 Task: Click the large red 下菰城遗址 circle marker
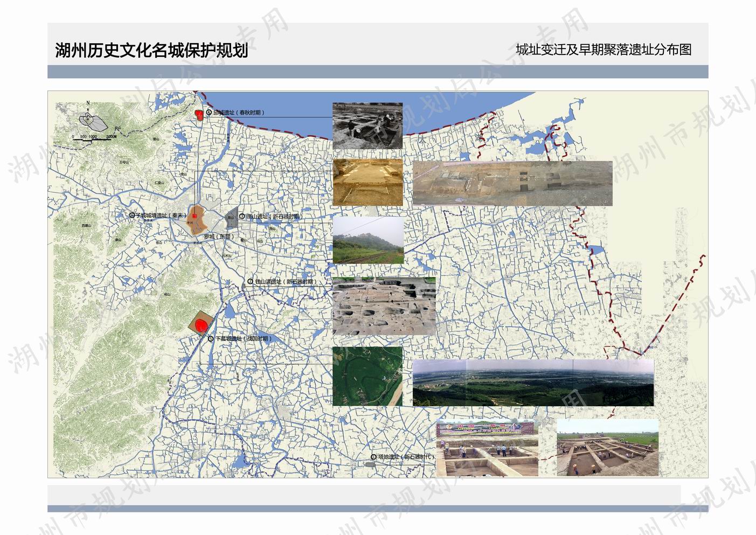(x=202, y=325)
